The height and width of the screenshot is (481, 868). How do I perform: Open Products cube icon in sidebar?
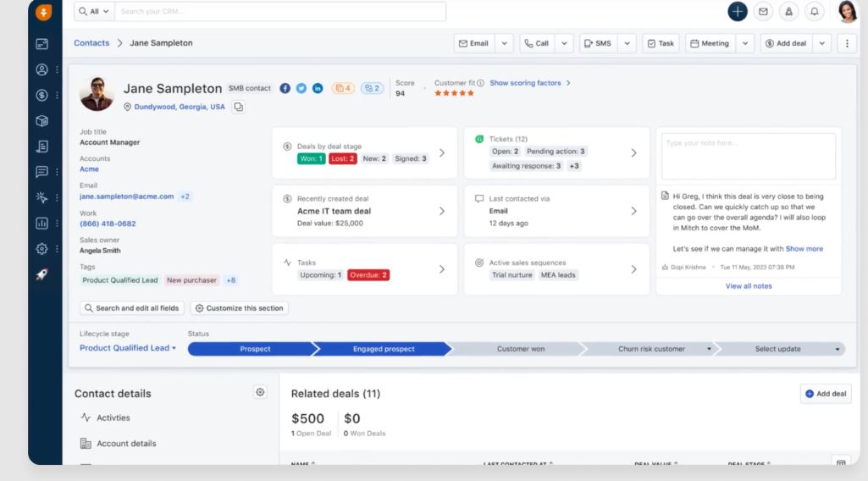click(41, 120)
